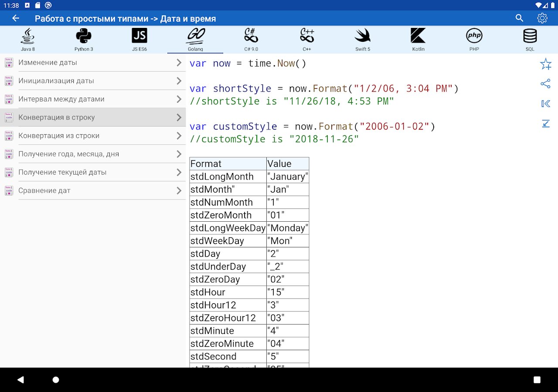Open topic Инициализация даты
Viewport: 558px width, 392px height.
[x=93, y=81]
